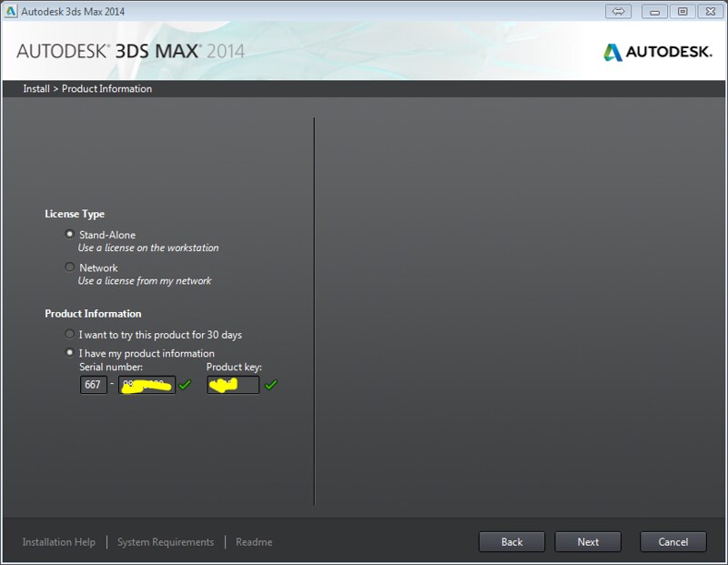The height and width of the screenshot is (565, 728).
Task: Click the Autodesk logo in header
Action: pos(658,52)
